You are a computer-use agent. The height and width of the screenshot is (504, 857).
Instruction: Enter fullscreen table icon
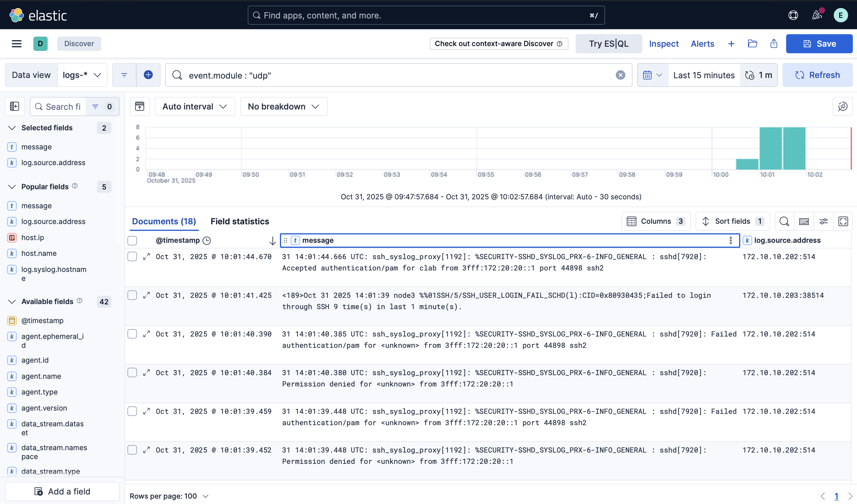pyautogui.click(x=843, y=221)
